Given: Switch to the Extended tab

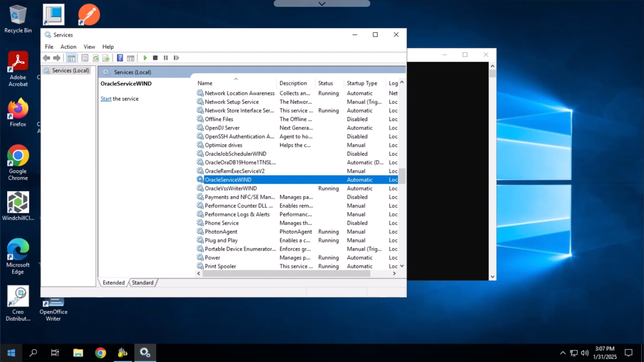Looking at the screenshot, I should 114,283.
